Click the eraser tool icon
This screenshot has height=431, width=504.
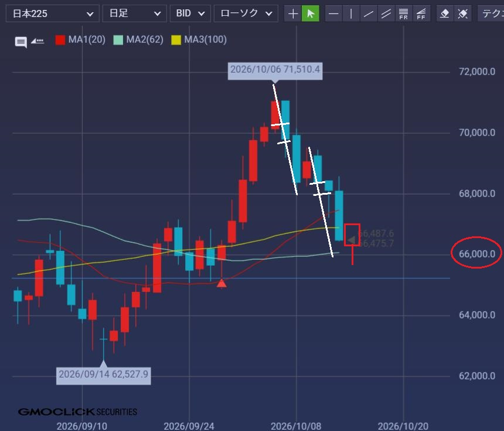[445, 14]
